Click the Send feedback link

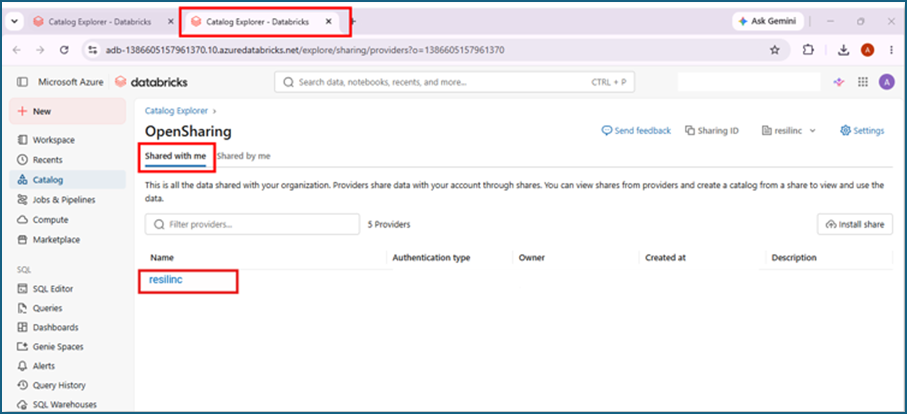(636, 131)
